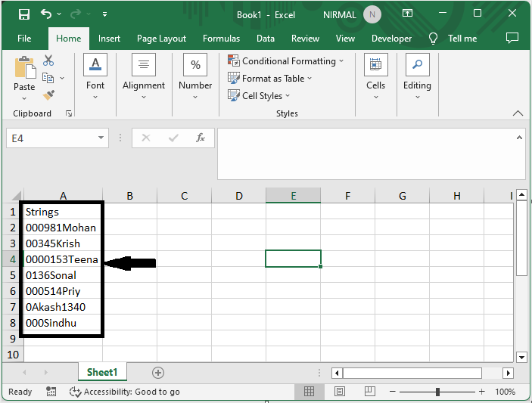Select column E header
The height and width of the screenshot is (403, 532).
(x=293, y=196)
